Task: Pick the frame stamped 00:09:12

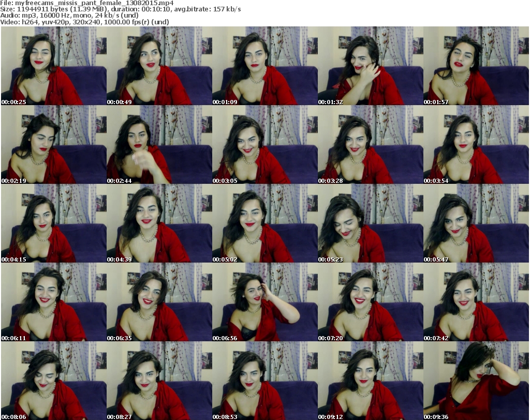Action: tap(371, 381)
